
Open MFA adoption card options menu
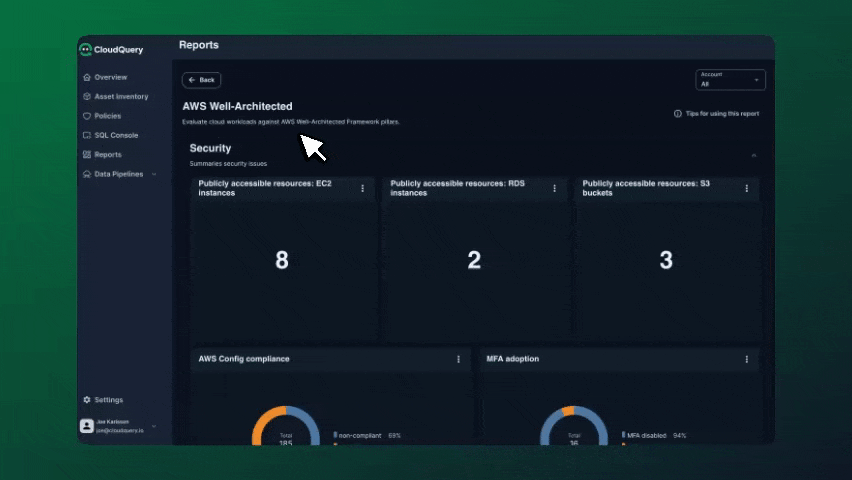(746, 359)
